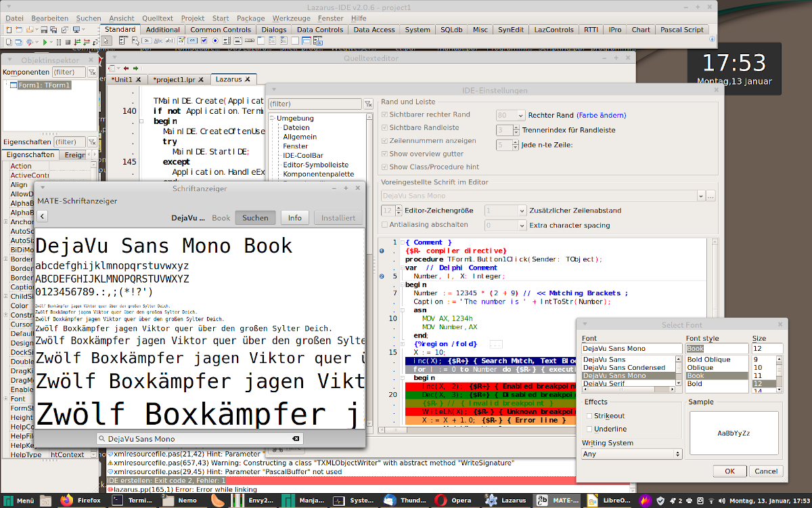Check Antialiasing abschalten option

pyautogui.click(x=385, y=225)
